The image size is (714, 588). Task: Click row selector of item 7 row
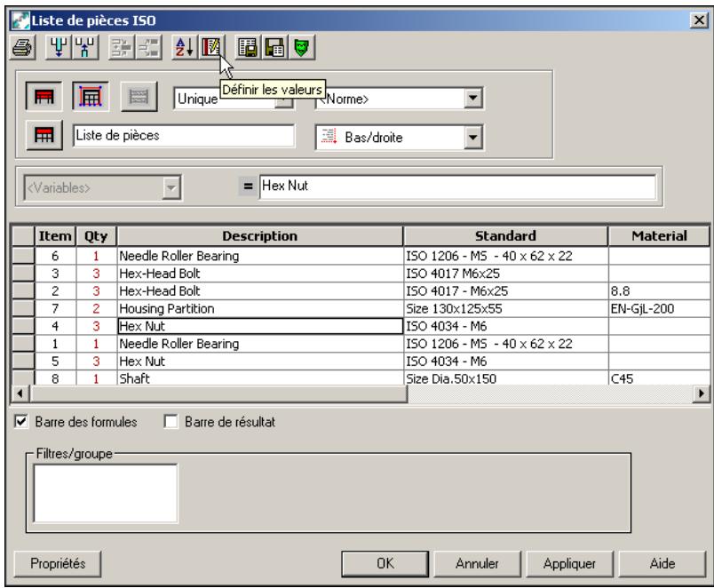point(23,308)
